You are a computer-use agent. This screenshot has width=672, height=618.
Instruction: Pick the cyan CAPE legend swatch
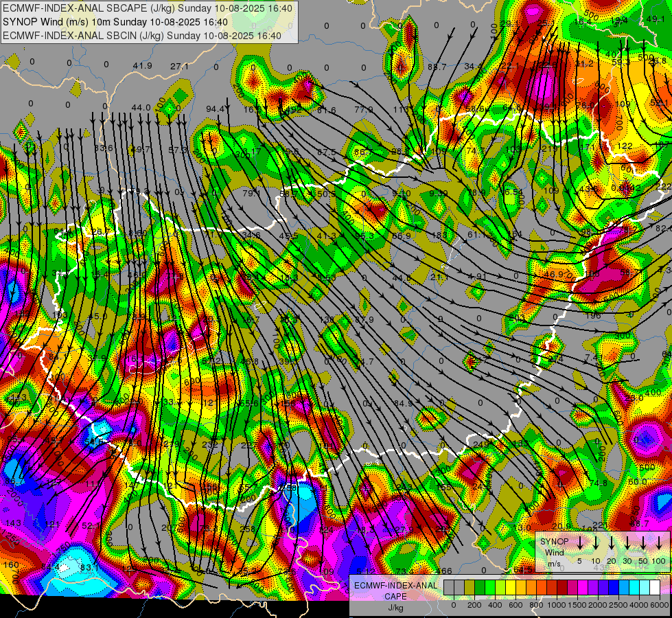click(634, 588)
